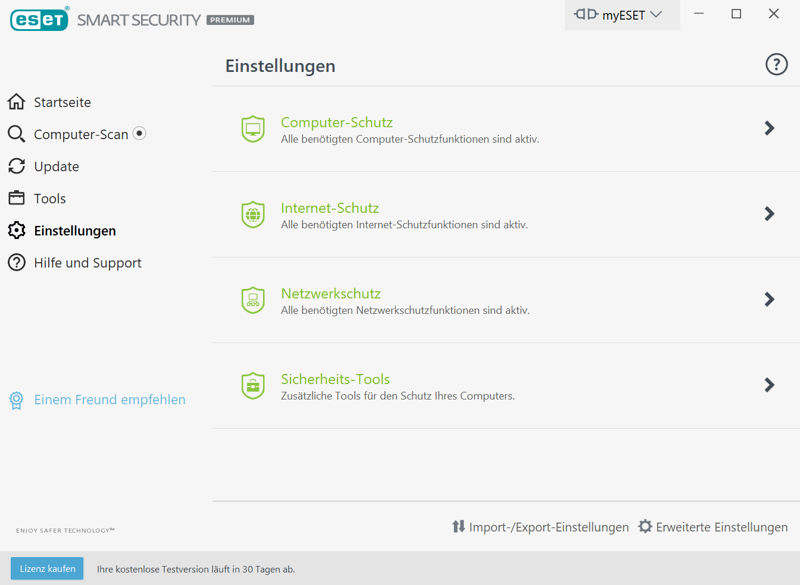This screenshot has height=585, width=800.
Task: Open the Tools sidebar section
Action: pyautogui.click(x=50, y=199)
